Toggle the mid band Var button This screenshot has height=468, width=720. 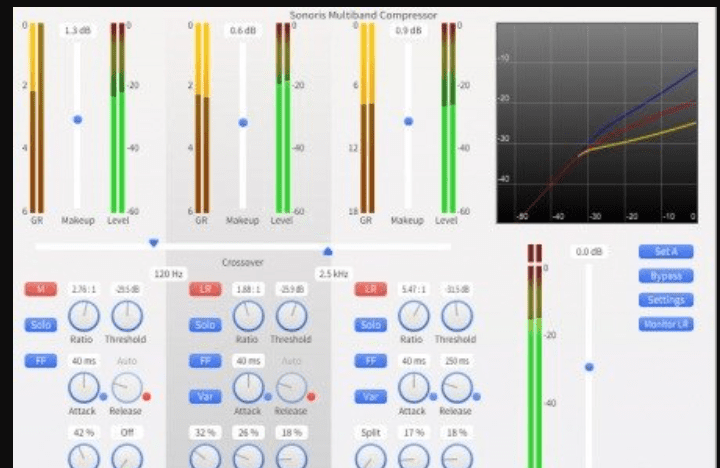tap(205, 396)
